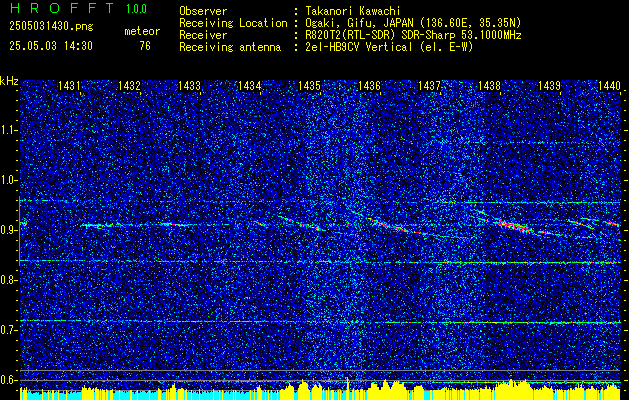
Task: Click the red meteor echo near 1436
Action: [388, 225]
